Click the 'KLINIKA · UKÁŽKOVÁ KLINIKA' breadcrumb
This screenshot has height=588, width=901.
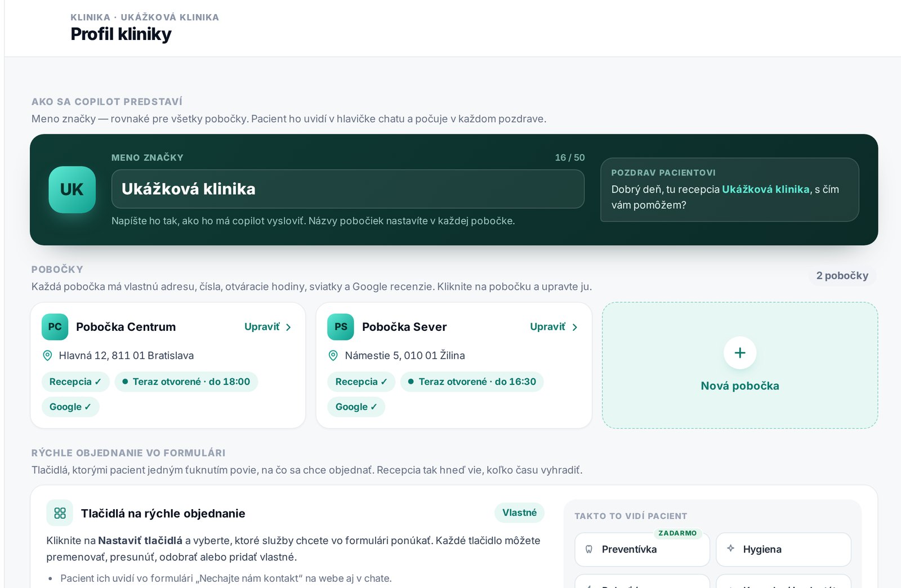(x=145, y=17)
